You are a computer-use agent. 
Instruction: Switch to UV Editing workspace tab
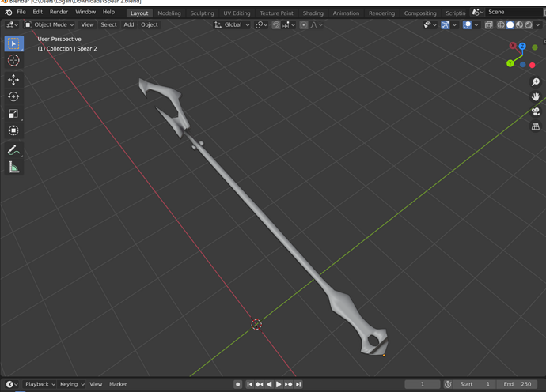[x=237, y=13]
